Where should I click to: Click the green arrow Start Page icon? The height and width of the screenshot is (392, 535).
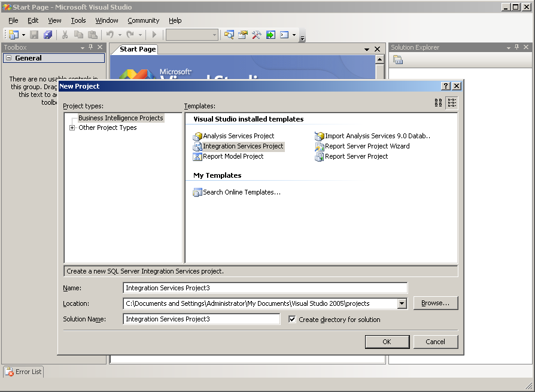[270, 35]
